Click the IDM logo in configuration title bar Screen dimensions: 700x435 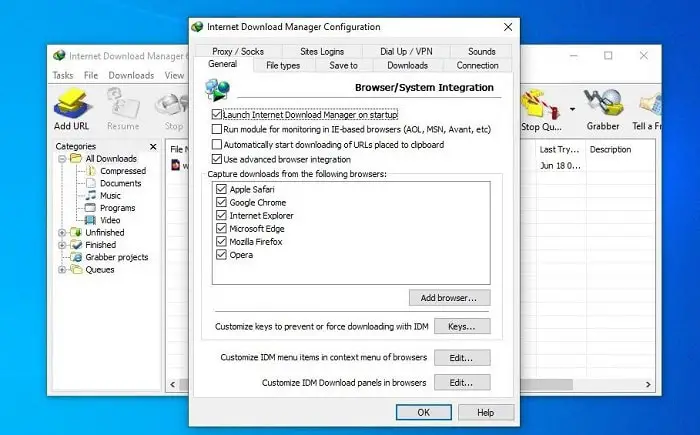coord(197,27)
